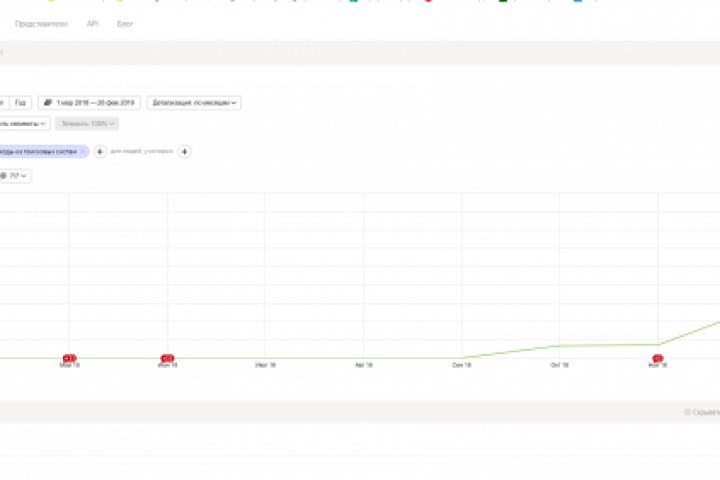This screenshot has width=720, height=480.
Task: Click the calendar icon in date range
Action: tap(48, 102)
